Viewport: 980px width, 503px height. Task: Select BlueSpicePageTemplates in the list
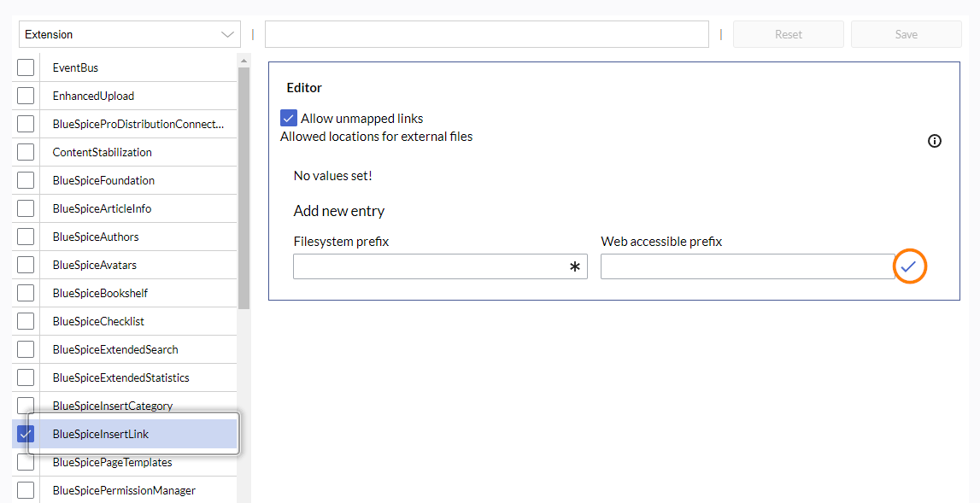coord(112,462)
